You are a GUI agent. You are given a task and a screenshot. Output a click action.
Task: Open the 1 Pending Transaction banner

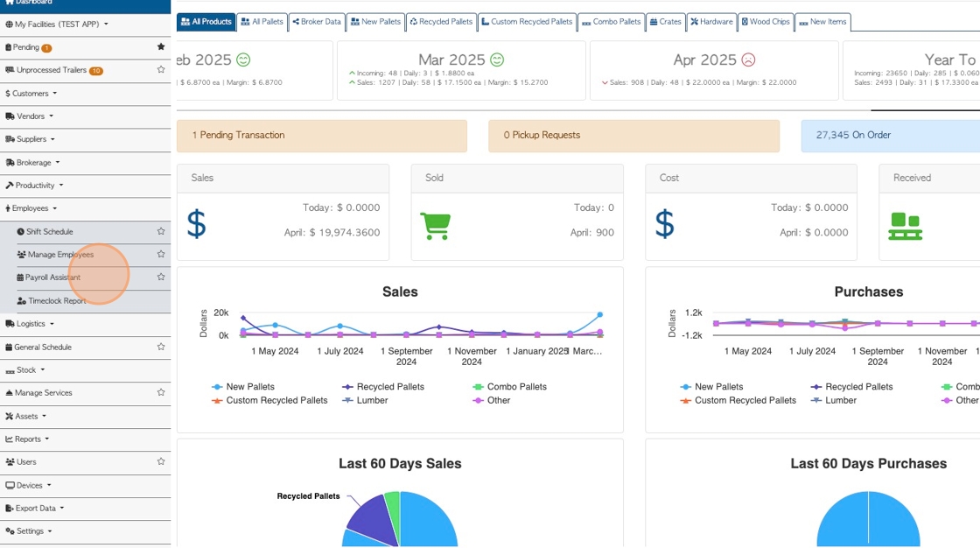coord(322,136)
